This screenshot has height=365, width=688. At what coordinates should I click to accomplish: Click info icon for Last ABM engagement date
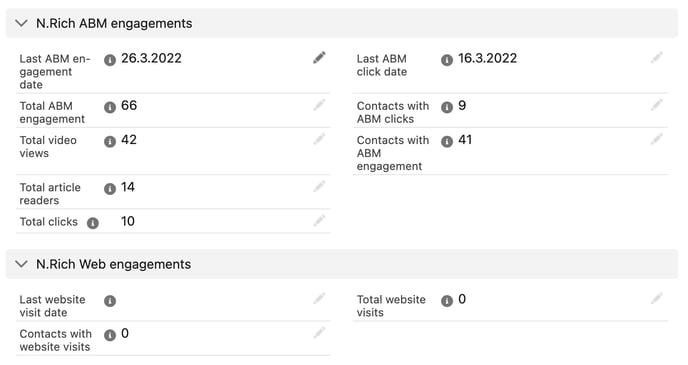(x=110, y=60)
